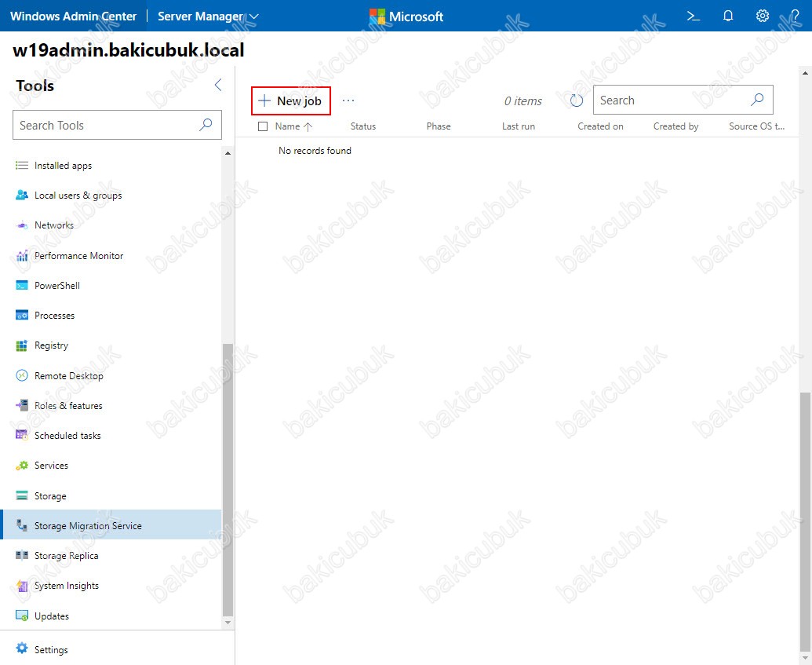Click the Last run column header

pos(519,126)
